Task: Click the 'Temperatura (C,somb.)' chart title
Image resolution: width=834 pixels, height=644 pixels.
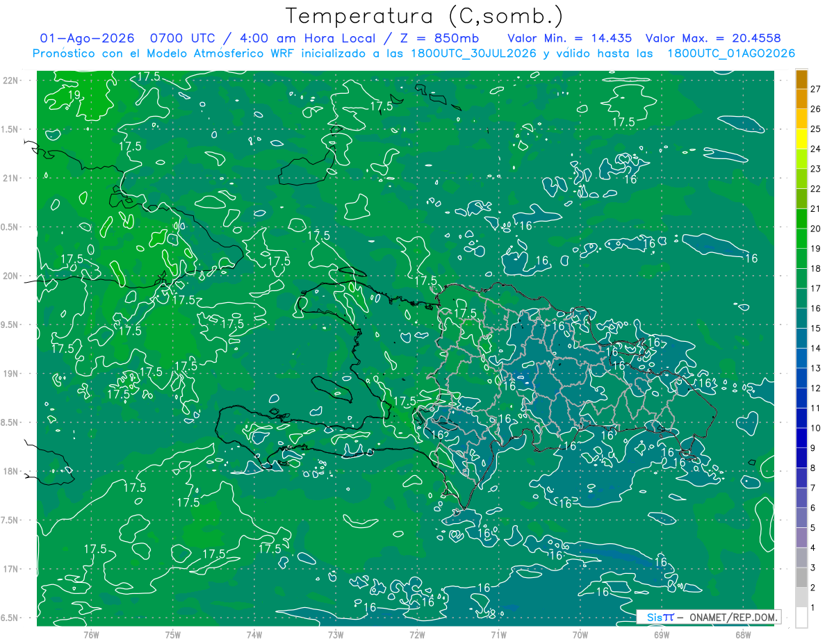Action: point(424,16)
